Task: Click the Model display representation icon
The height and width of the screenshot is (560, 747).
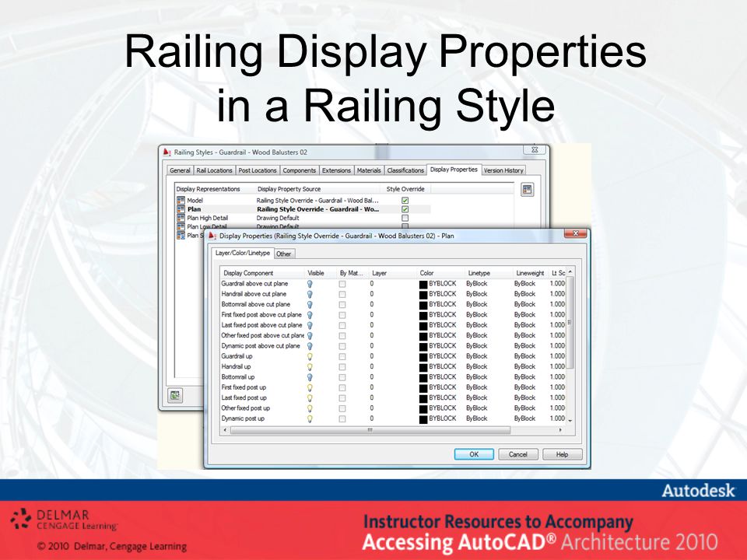Action: coord(181,201)
